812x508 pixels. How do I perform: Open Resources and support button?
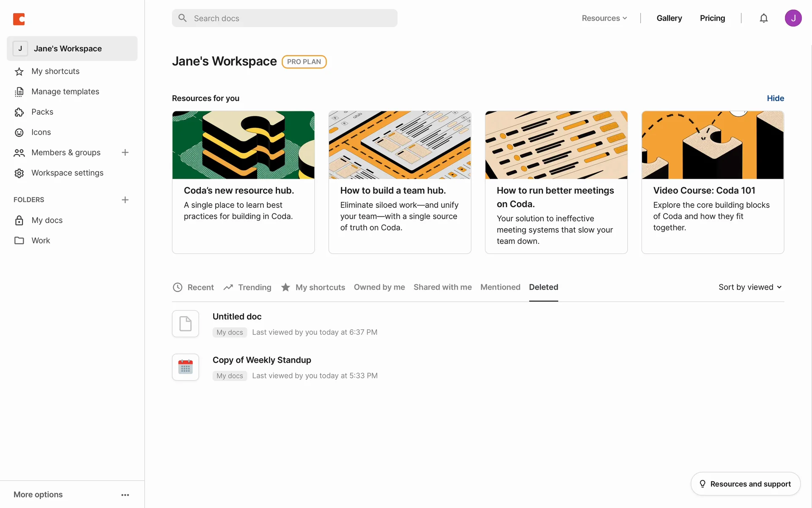tap(745, 484)
